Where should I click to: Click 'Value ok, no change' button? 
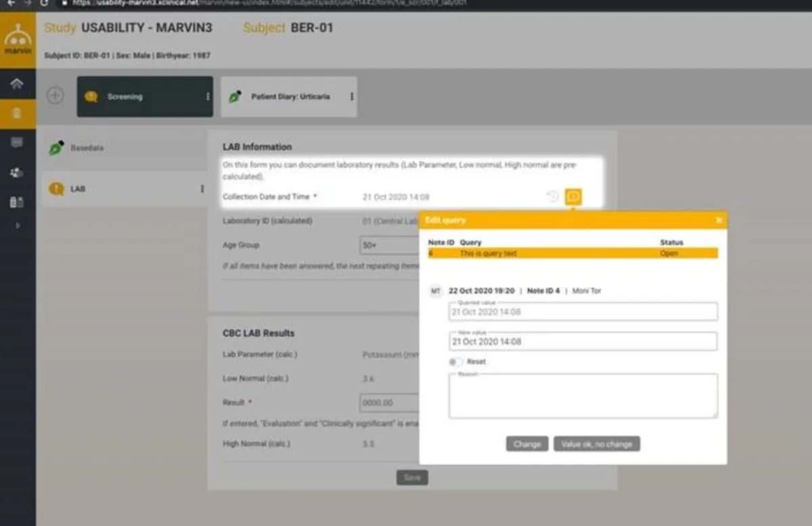[597, 444]
